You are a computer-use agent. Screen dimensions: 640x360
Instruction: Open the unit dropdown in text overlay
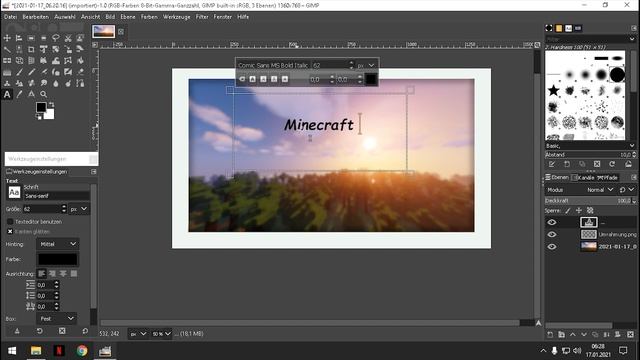366,65
